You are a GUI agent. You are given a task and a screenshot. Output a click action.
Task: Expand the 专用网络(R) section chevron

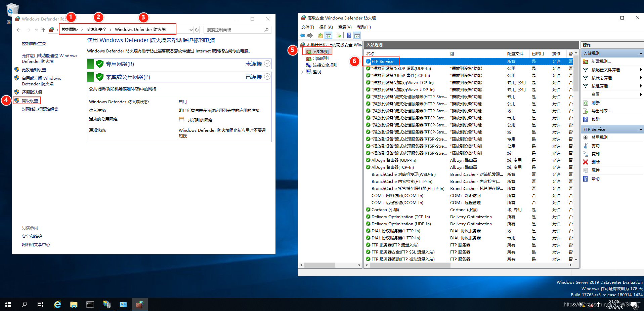click(267, 63)
